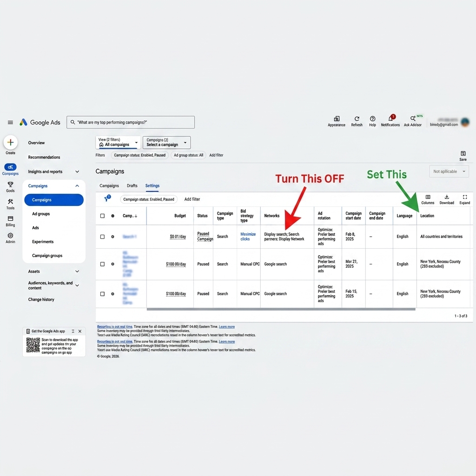The image size is (476, 476).
Task: Sort by the Camp. column arrow
Action: pyautogui.click(x=136, y=216)
